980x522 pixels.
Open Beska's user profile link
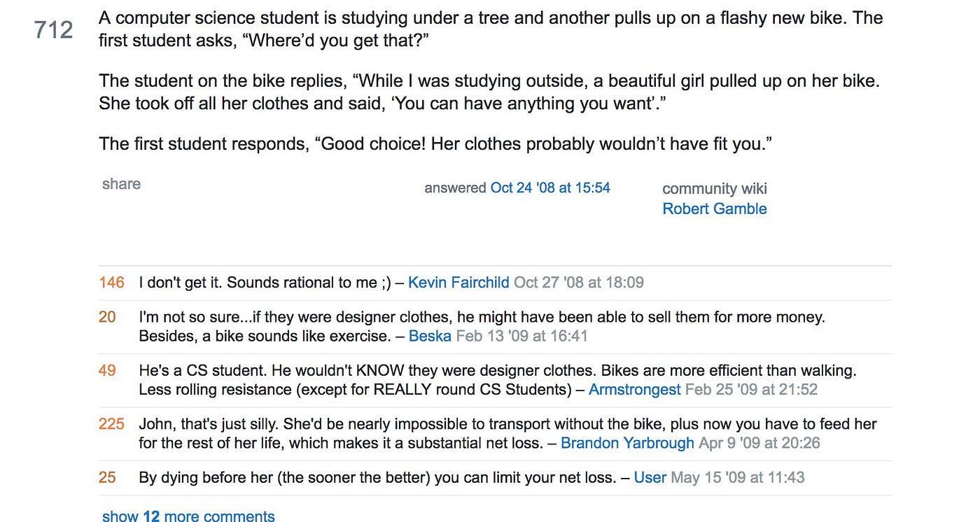tap(430, 336)
